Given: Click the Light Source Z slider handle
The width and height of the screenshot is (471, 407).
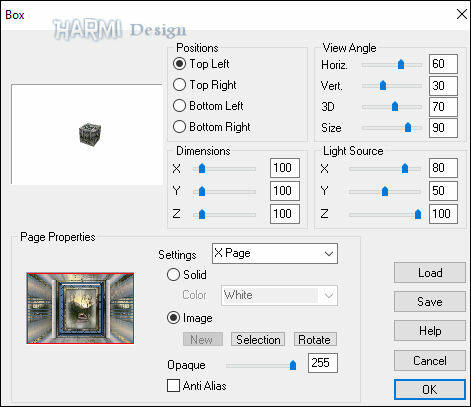Looking at the screenshot, I should tap(418, 214).
